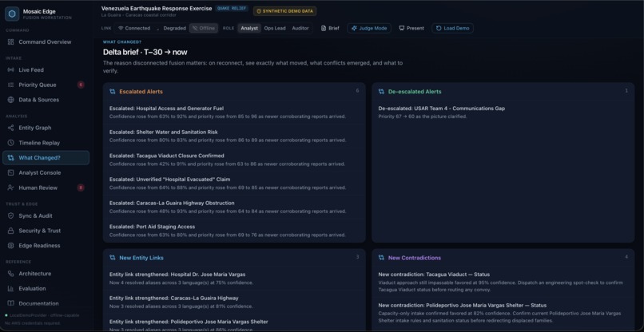Open Escalated: Hospital Access and Generator Fuel
644x332 pixels.
pyautogui.click(x=234, y=113)
